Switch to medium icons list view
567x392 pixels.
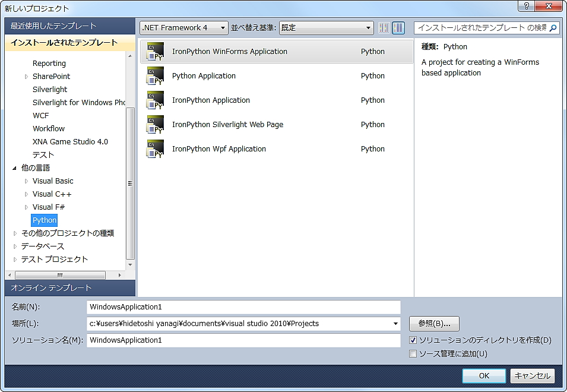(398, 28)
